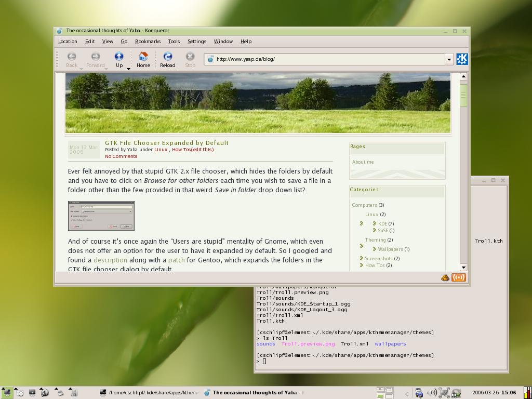Click the page scrollbar down arrow
Screen dimensions: 532x399
[463, 268]
